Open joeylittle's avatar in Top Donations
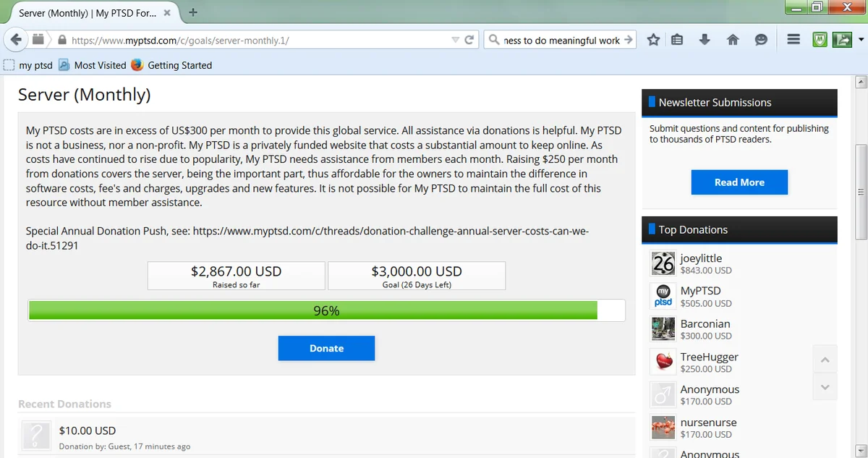868x458 pixels. click(663, 263)
